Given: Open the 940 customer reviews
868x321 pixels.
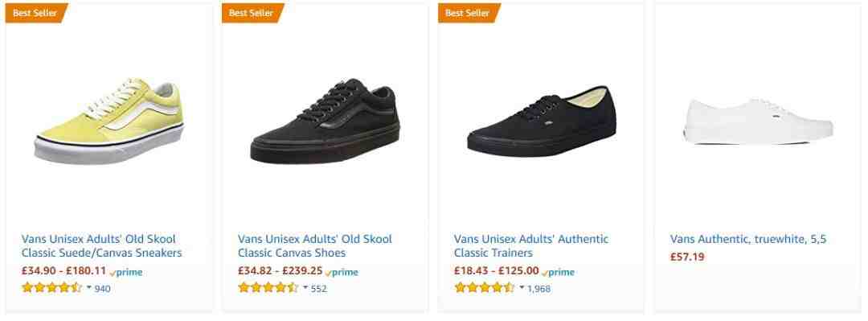Looking at the screenshot, I should pos(102,288).
